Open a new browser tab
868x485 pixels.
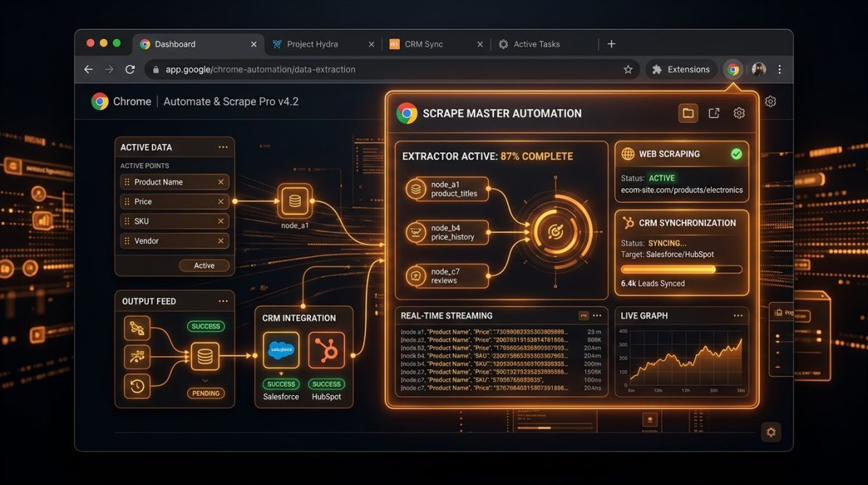point(611,44)
